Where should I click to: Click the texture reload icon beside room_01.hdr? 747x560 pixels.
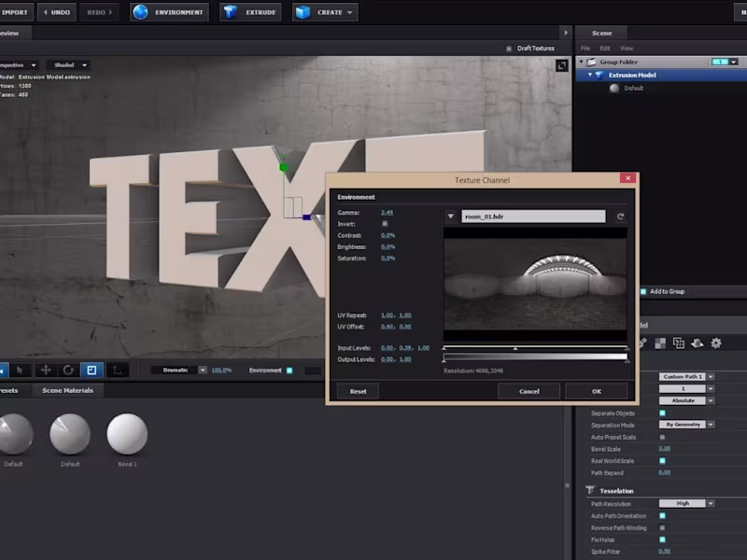tap(620, 216)
